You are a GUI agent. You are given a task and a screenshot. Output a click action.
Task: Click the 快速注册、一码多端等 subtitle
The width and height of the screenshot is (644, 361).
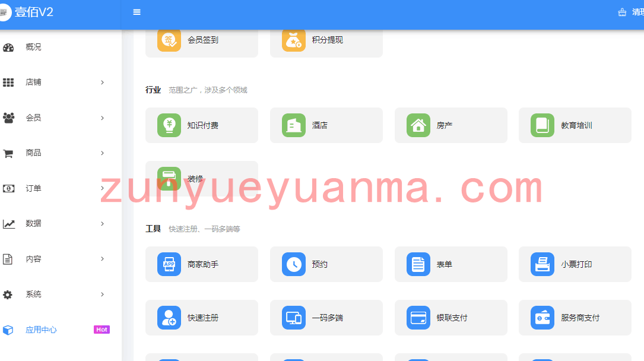(x=204, y=229)
